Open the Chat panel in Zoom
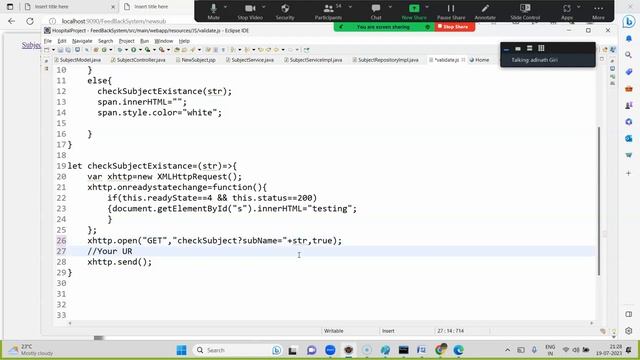Viewport: 640px width, 360px height. [376, 11]
